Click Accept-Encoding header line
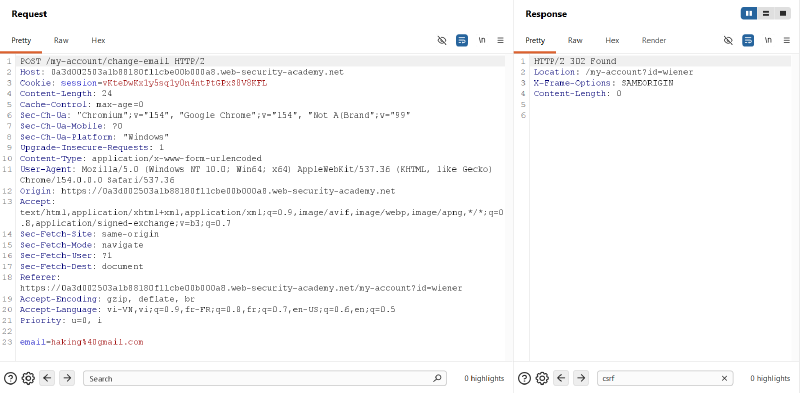Image resolution: width=800 pixels, height=393 pixels. [x=107, y=299]
